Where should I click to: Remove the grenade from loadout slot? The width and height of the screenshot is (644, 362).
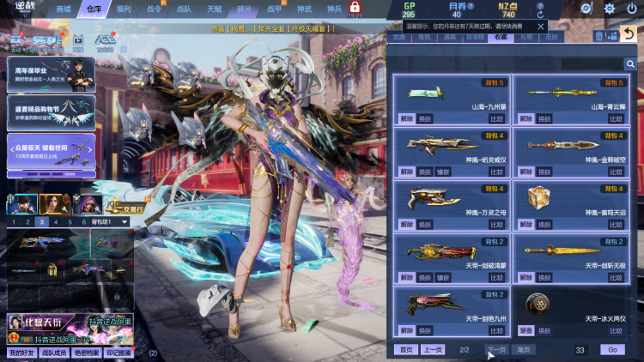[60, 262]
